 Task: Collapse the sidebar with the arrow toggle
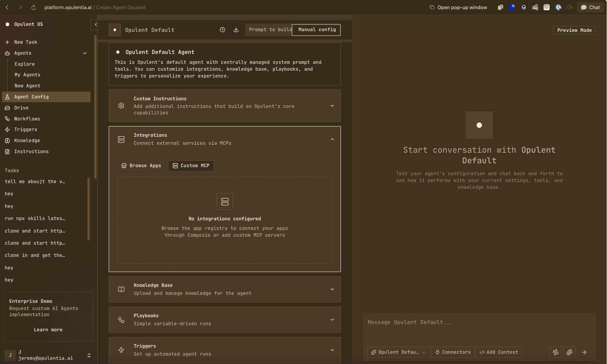[x=95, y=24]
